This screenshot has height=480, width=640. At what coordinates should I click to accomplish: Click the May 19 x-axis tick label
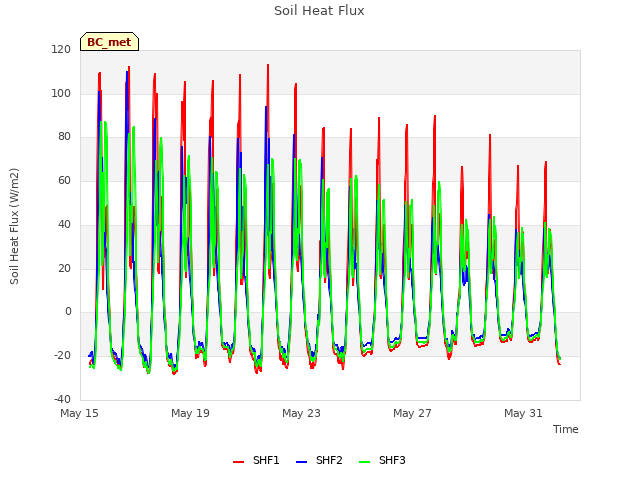click(x=190, y=413)
